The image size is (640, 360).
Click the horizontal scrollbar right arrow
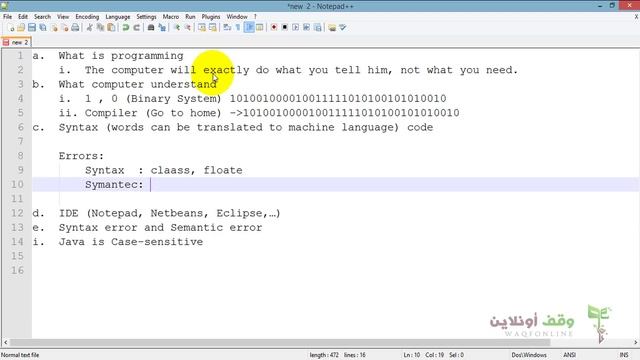[x=636, y=342]
